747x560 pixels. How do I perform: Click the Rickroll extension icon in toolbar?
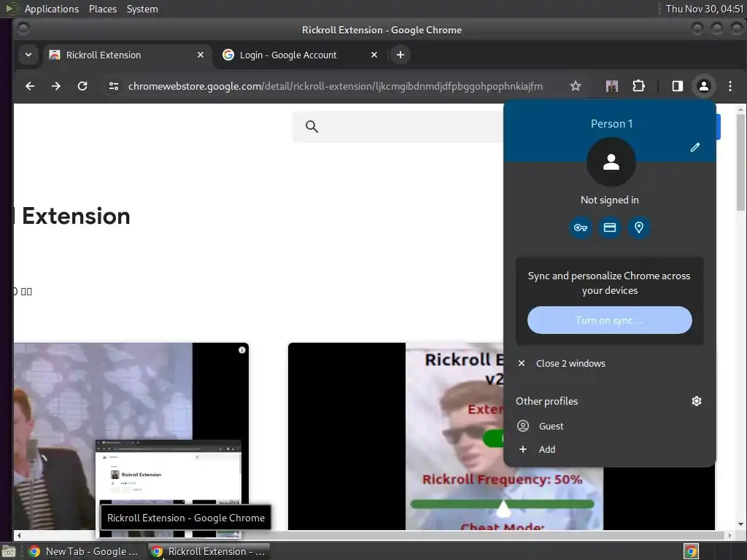coord(612,86)
